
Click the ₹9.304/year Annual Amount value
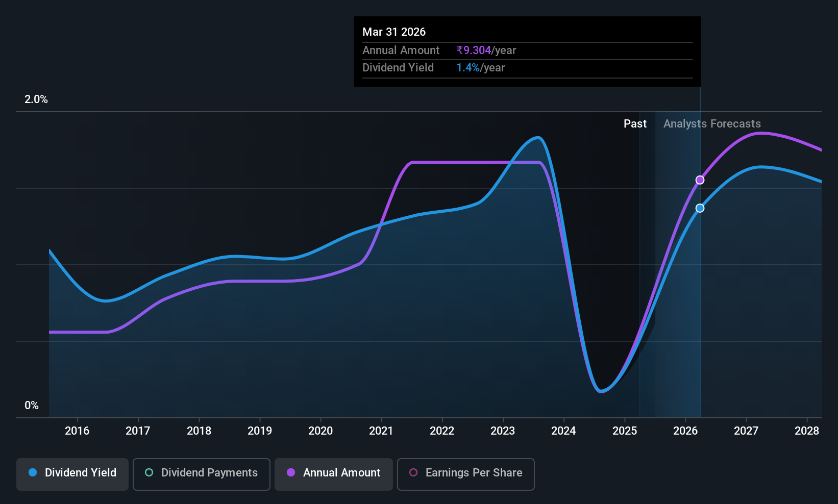point(486,51)
